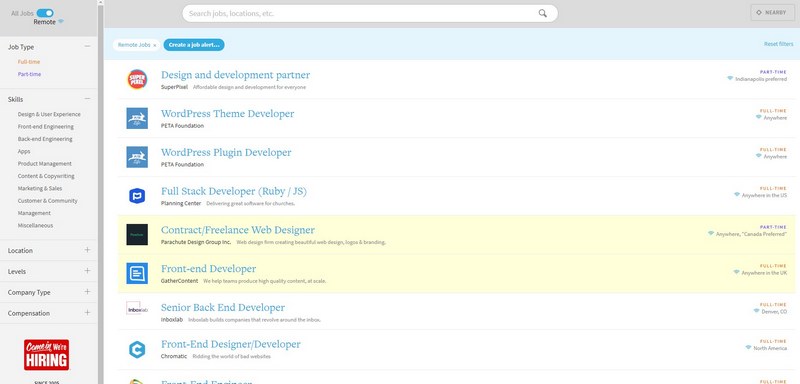Open WordPress Plugin Developer listing

[226, 152]
